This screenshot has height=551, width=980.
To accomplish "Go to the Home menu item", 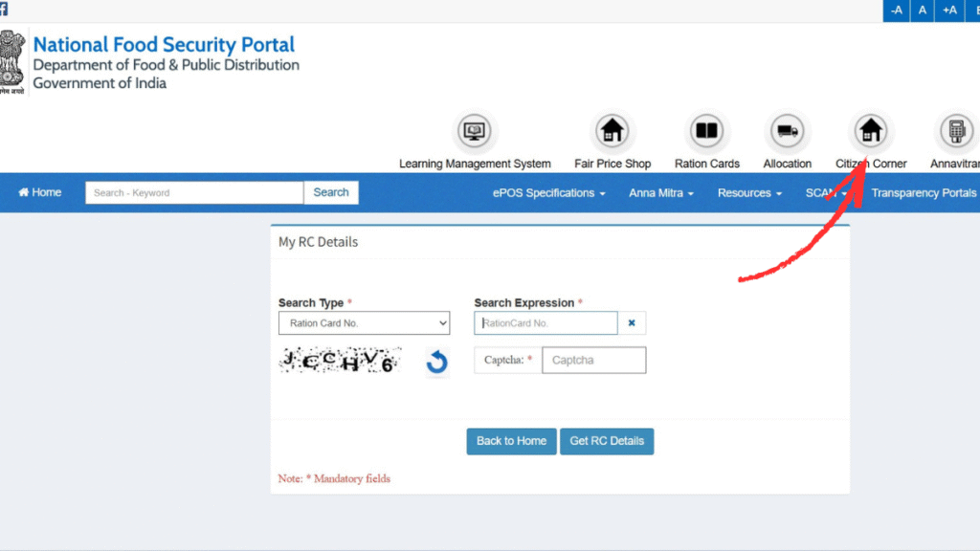I will point(40,193).
